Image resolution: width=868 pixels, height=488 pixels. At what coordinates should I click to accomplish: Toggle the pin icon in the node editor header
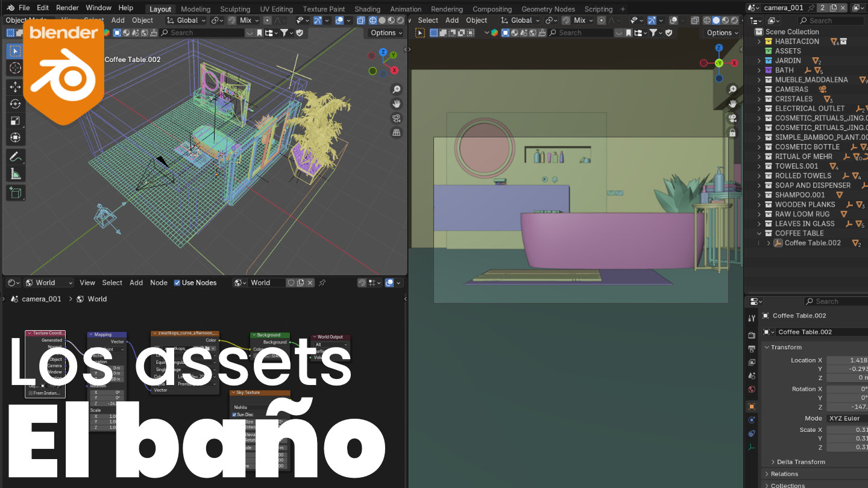322,283
